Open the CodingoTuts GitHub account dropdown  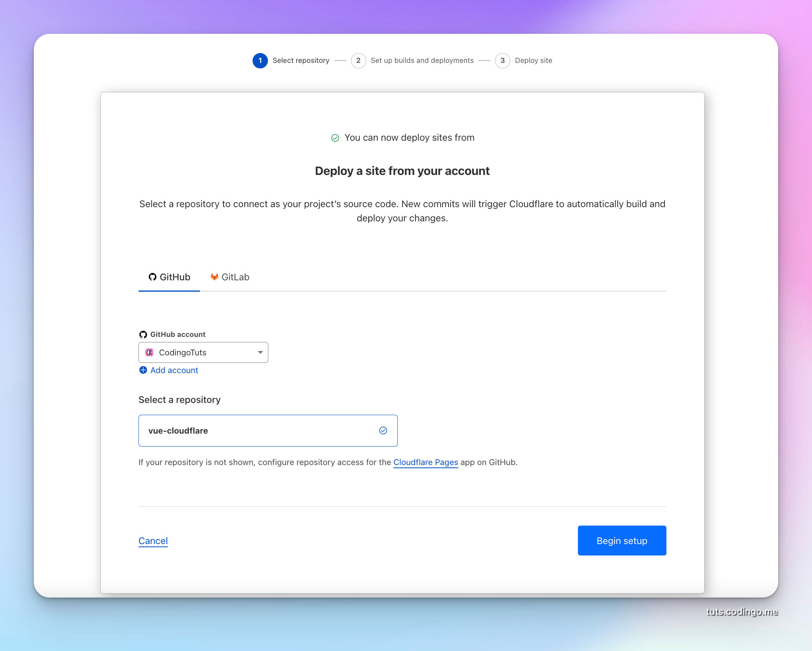(203, 352)
